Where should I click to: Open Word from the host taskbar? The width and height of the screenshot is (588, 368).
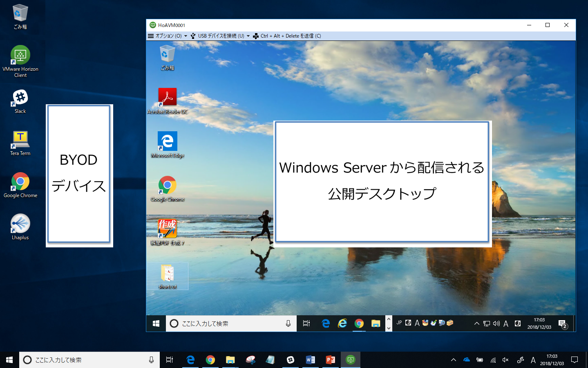click(310, 360)
